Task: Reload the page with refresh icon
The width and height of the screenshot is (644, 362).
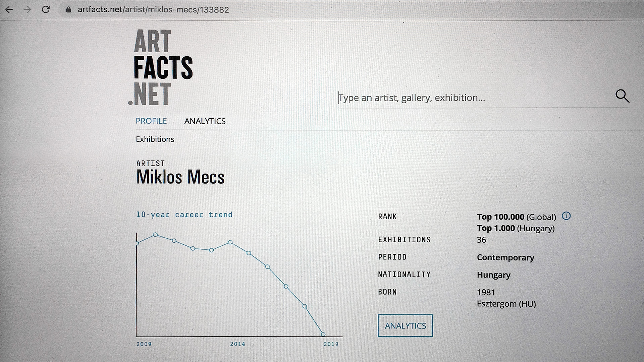Action: 46,10
